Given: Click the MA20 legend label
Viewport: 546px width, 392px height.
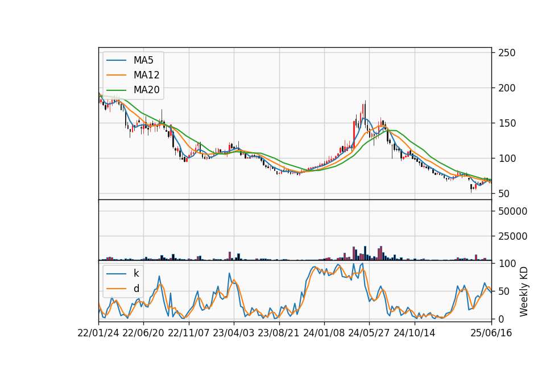Looking at the screenshot, I should [x=147, y=90].
